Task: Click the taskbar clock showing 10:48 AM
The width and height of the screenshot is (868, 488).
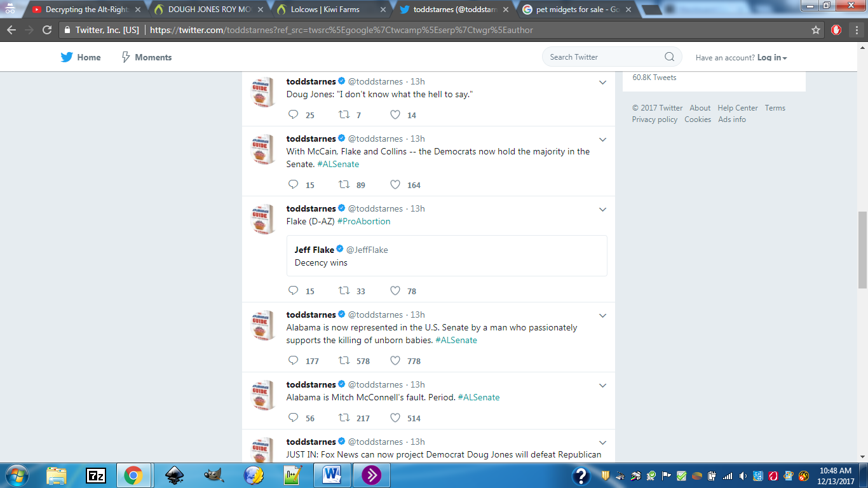Action: click(x=836, y=475)
